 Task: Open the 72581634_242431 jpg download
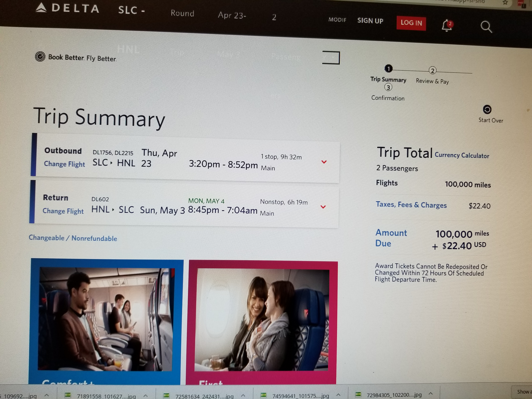click(204, 396)
